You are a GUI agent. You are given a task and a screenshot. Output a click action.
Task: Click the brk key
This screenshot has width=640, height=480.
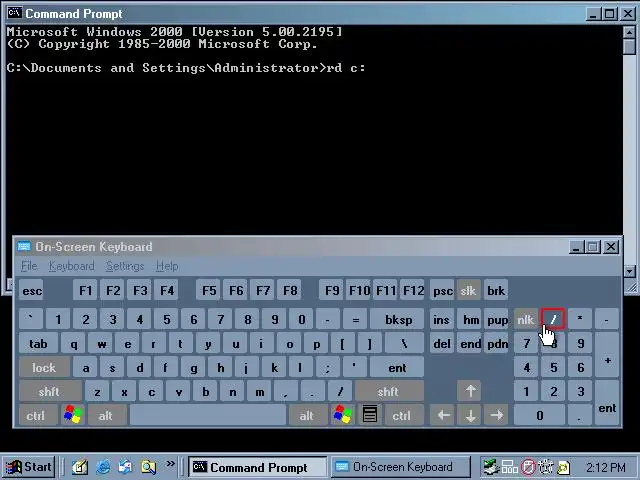click(x=496, y=290)
